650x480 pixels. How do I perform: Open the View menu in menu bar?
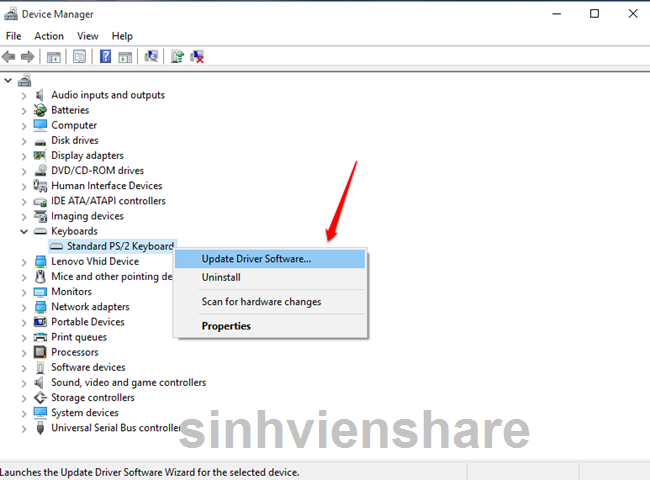[x=88, y=36]
